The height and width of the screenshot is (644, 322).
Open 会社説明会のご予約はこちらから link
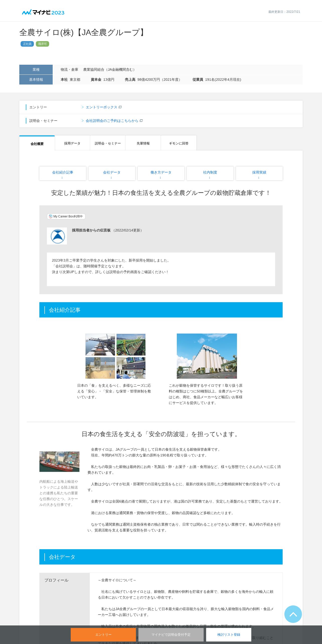coord(112,121)
